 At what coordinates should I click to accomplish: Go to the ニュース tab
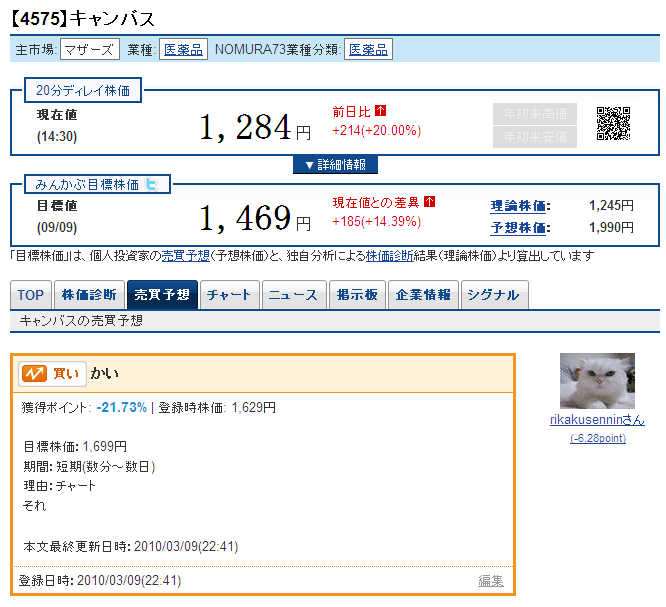click(292, 295)
